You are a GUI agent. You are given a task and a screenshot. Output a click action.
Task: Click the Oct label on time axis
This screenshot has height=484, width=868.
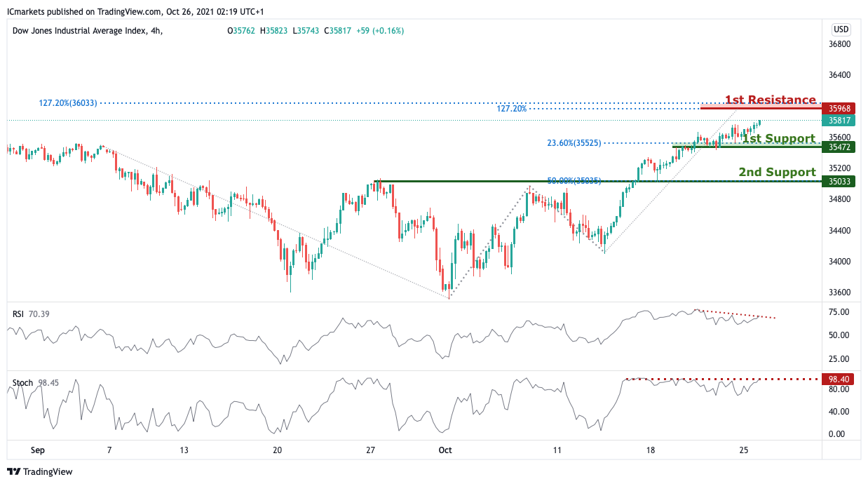[x=445, y=449]
